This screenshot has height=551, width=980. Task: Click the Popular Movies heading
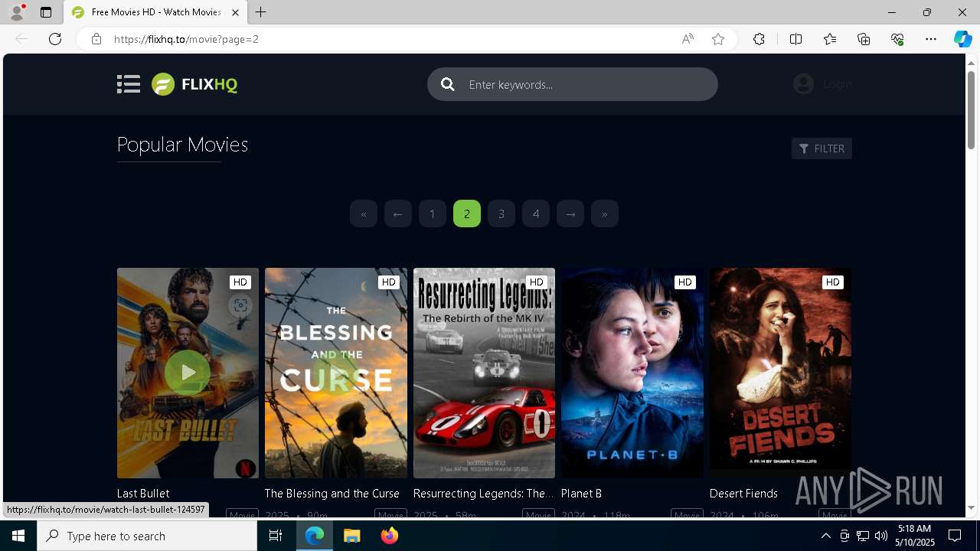pos(182,145)
